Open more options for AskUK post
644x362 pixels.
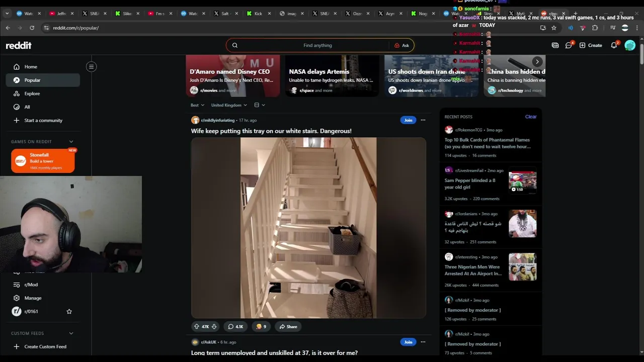click(423, 342)
